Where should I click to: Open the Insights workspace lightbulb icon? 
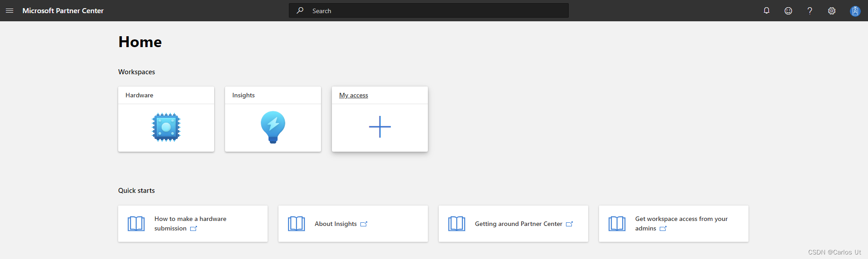pos(273,127)
